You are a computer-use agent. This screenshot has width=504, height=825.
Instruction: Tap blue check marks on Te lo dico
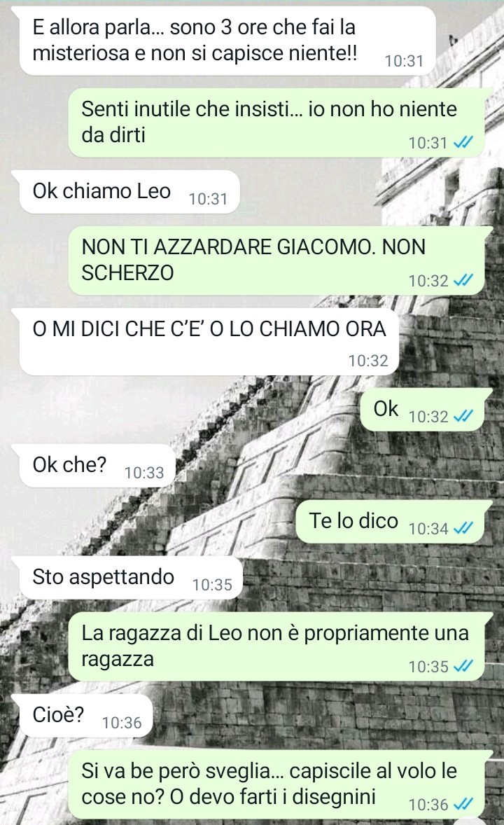(463, 528)
